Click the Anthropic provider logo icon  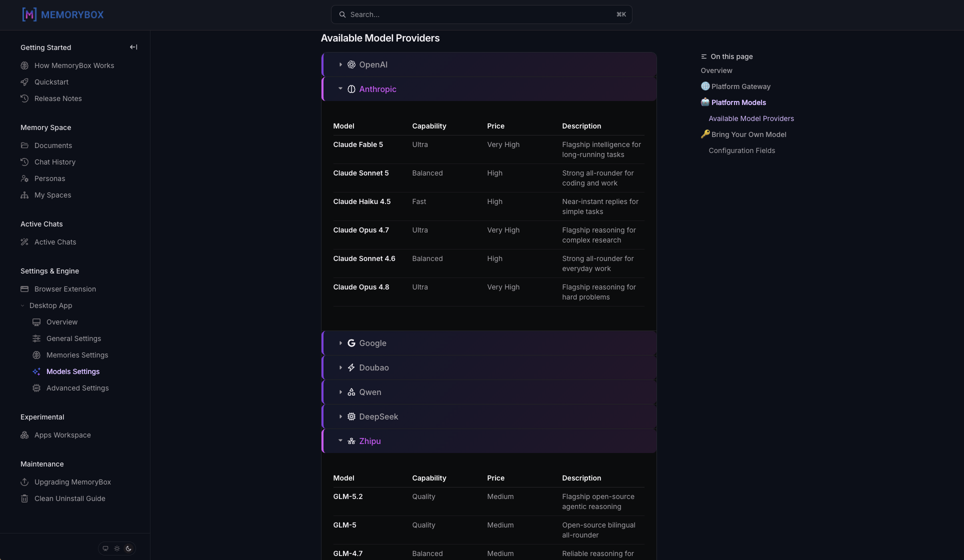[x=351, y=89]
